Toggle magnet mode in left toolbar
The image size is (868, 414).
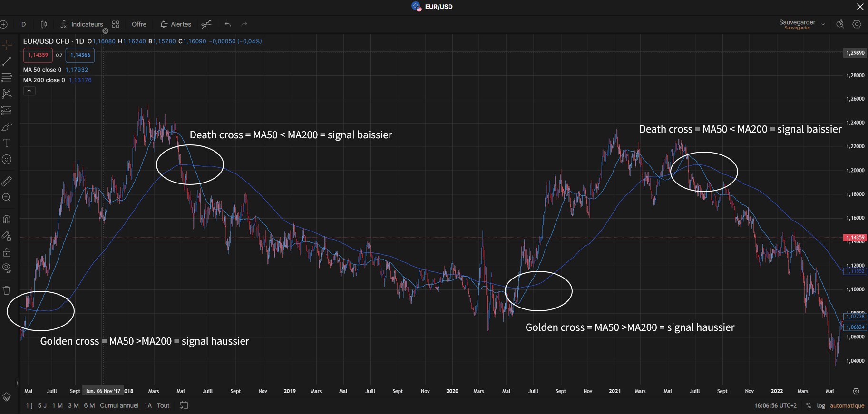[7, 219]
